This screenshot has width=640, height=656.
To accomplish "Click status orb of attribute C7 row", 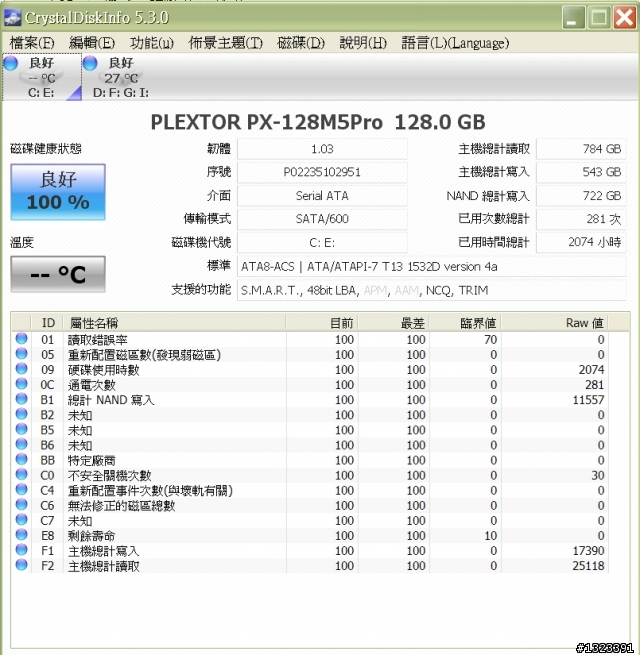I will point(21,519).
